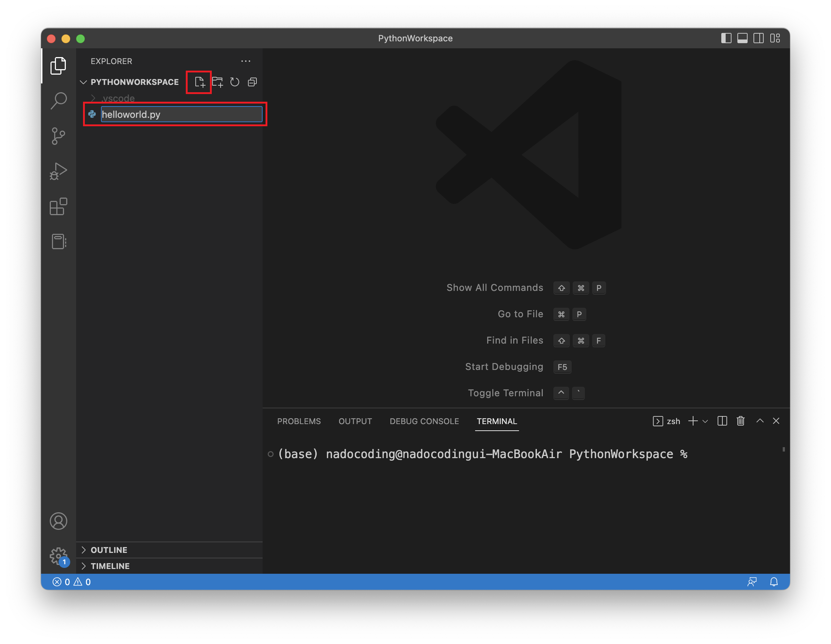Click the New Folder icon in Explorer
Image resolution: width=831 pixels, height=644 pixels.
(x=217, y=82)
